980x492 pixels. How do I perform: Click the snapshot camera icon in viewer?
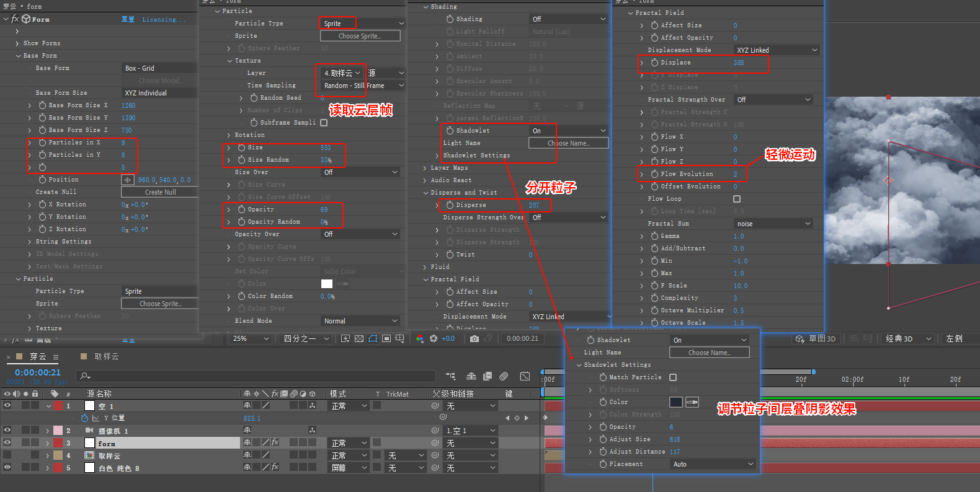click(x=474, y=338)
